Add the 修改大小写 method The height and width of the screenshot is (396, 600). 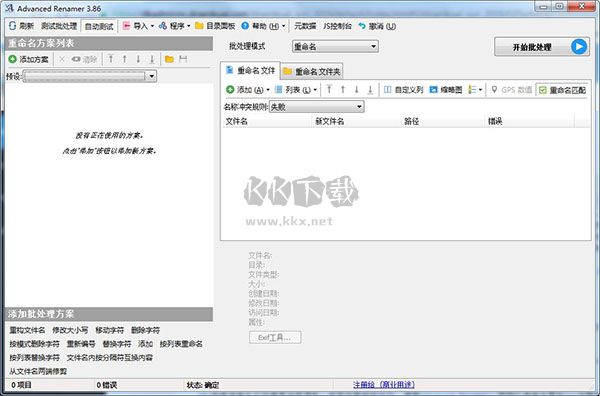tap(70, 330)
